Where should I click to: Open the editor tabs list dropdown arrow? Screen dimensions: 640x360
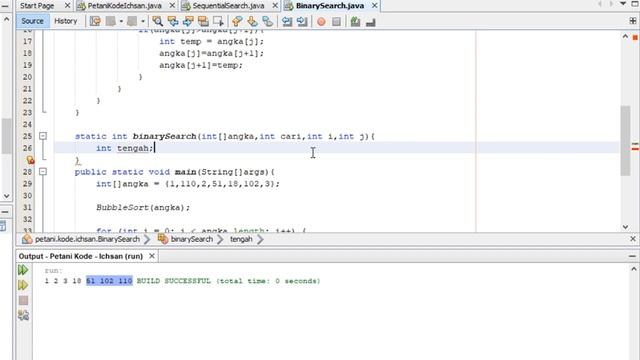(x=623, y=4)
